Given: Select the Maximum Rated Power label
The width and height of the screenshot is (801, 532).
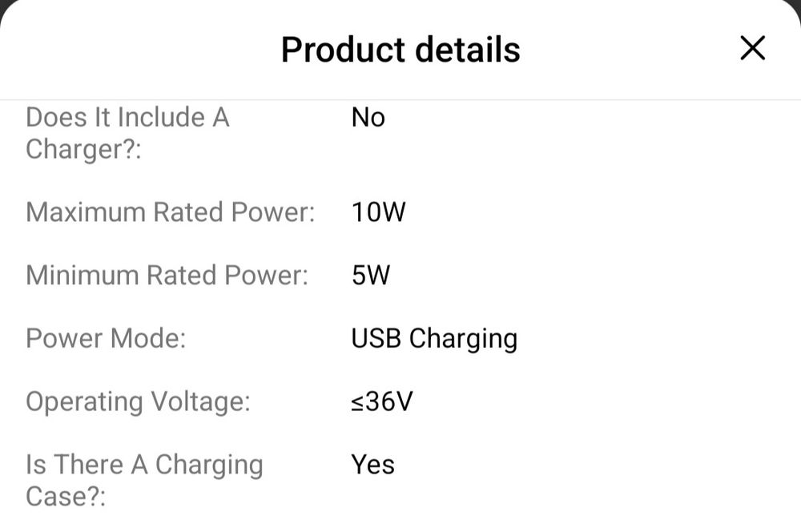Looking at the screenshot, I should [170, 212].
